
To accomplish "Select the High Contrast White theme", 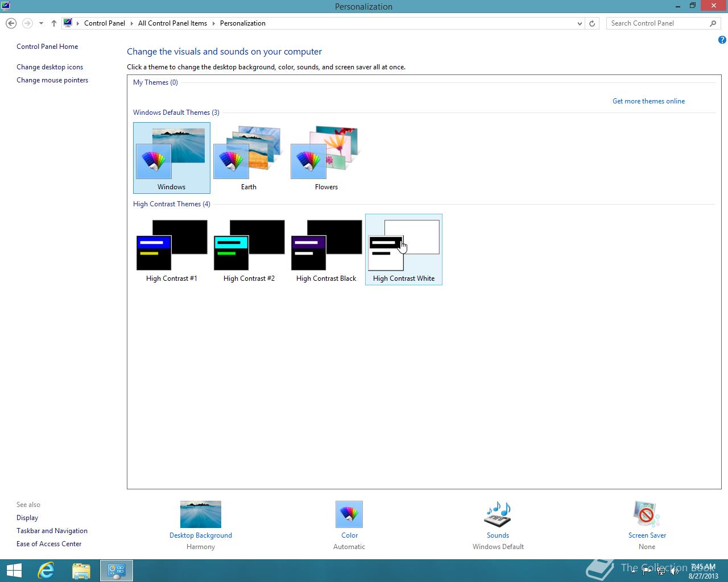I will 403,250.
